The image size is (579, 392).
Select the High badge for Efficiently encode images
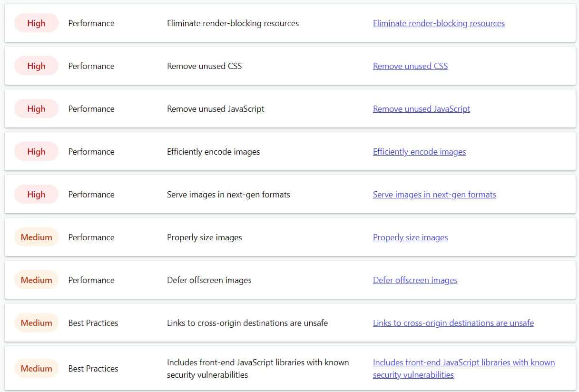click(36, 152)
